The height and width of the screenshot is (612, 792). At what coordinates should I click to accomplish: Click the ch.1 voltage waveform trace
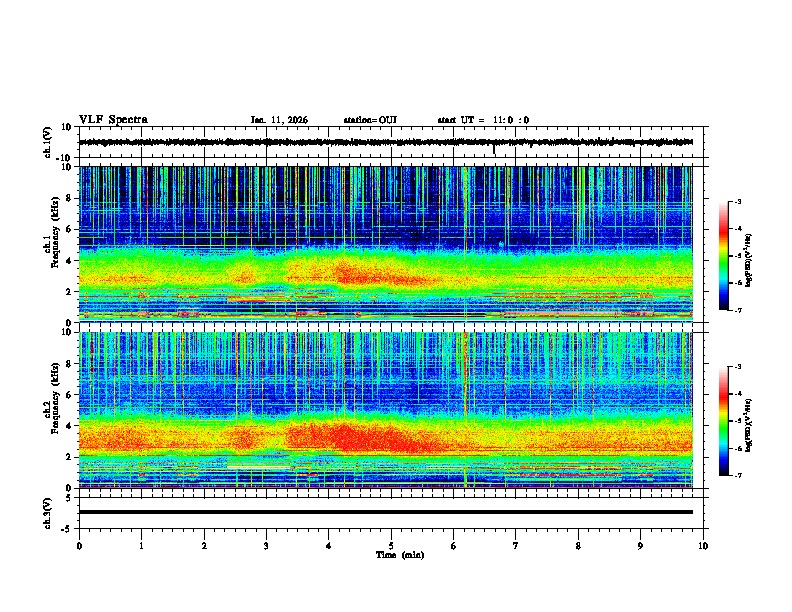coord(385,142)
